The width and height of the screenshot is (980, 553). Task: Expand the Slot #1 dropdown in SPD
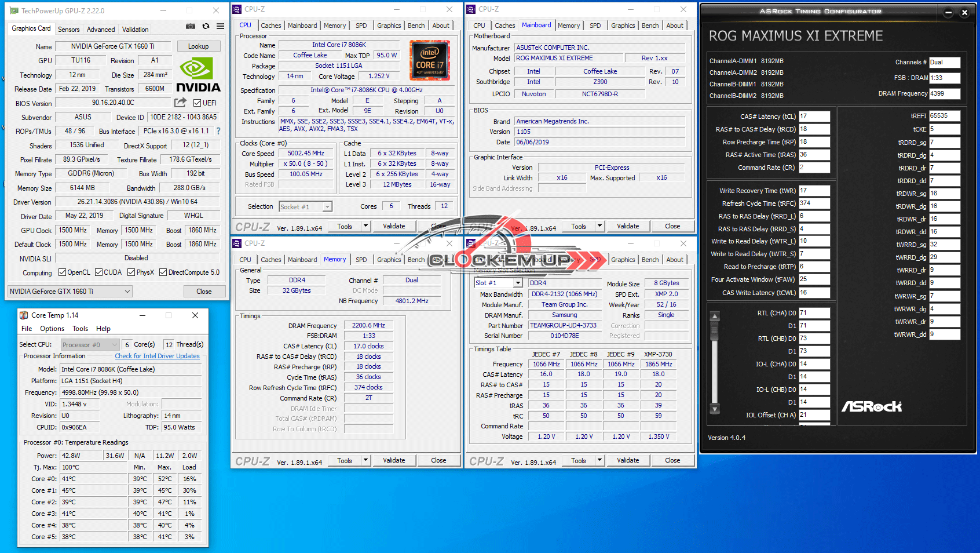point(498,283)
